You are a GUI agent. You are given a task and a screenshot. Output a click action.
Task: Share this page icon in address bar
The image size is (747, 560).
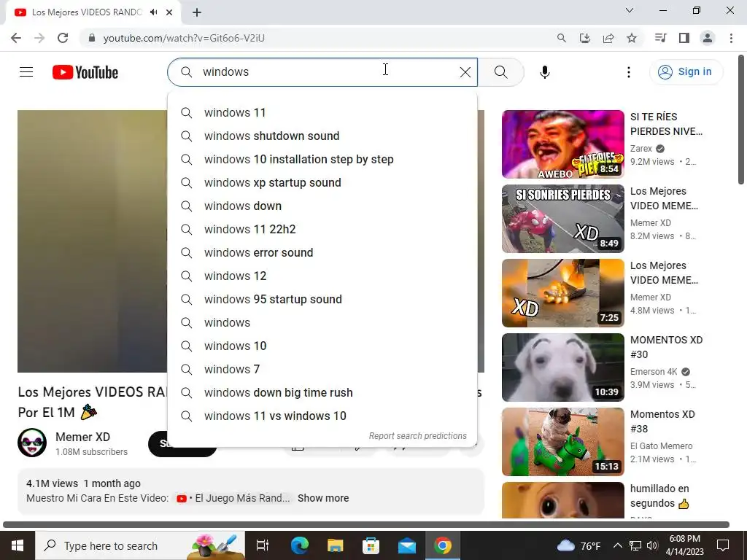coord(608,38)
